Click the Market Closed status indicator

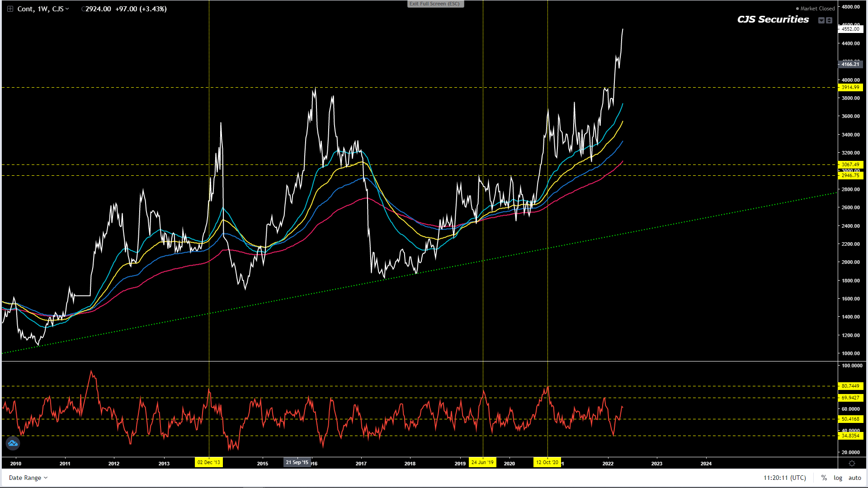(815, 9)
